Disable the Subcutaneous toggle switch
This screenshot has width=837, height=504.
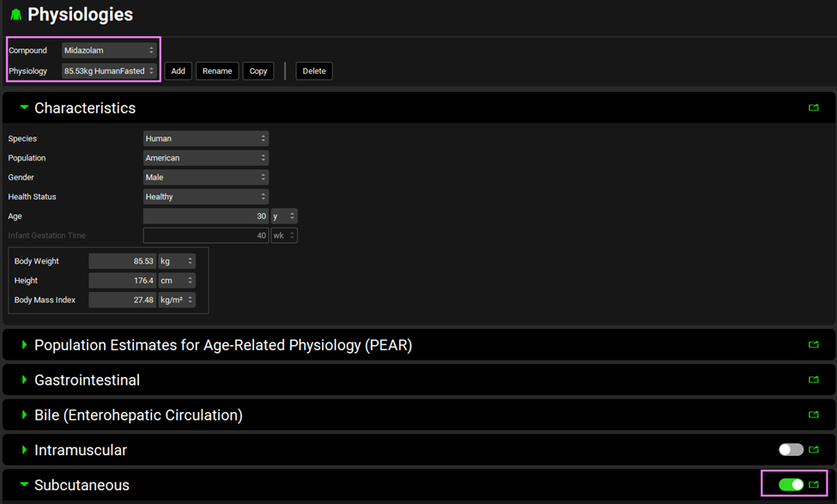click(x=791, y=485)
